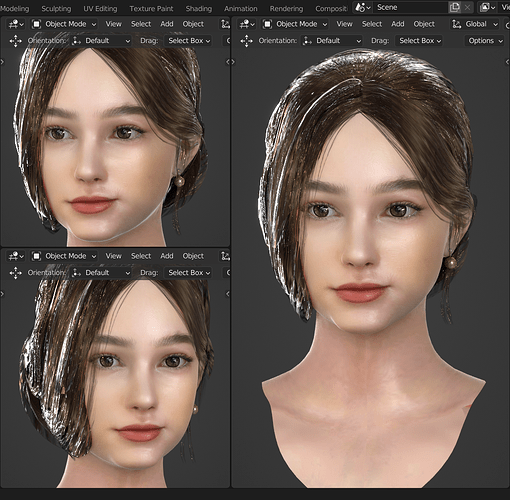Open Drag Select Box dropdown in bottom-left viewport
Screen dimensions: 510x500
[x=188, y=273]
